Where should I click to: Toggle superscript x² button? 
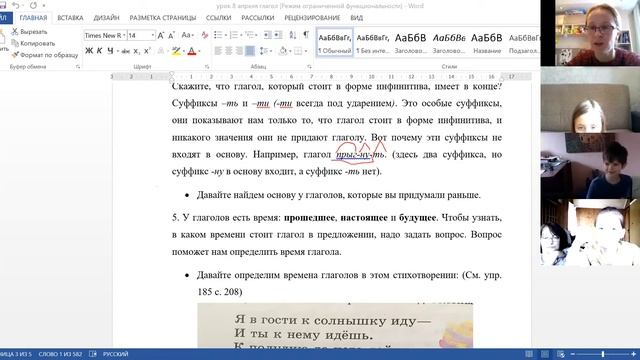click(147, 51)
